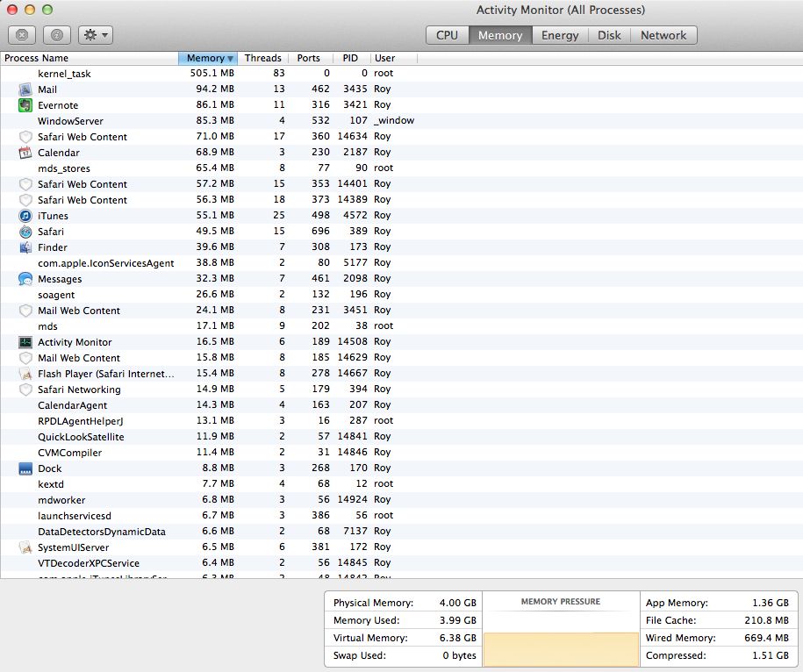Click the Quit Process toolbar icon
Screen dimensions: 803x672
(22, 35)
